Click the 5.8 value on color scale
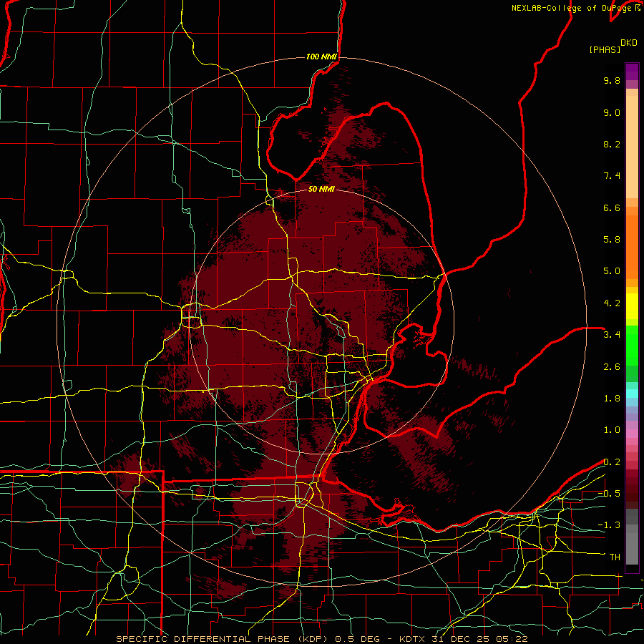 pos(612,240)
